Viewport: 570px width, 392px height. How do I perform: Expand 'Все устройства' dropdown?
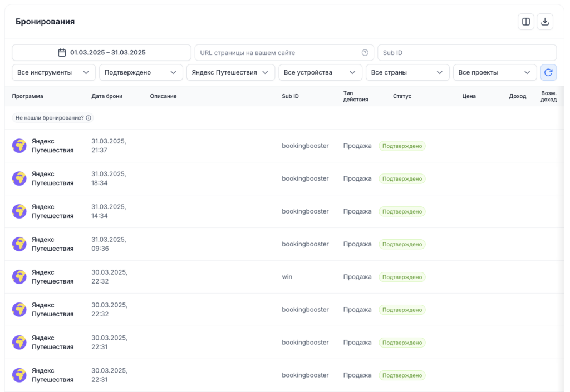320,72
